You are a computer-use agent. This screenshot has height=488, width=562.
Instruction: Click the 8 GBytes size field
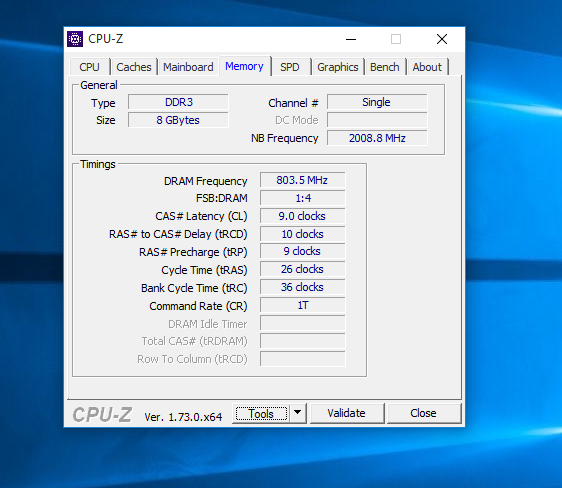pyautogui.click(x=178, y=120)
